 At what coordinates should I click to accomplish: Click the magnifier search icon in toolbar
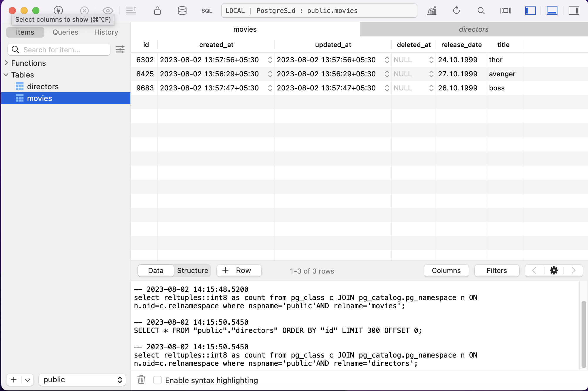pos(481,11)
